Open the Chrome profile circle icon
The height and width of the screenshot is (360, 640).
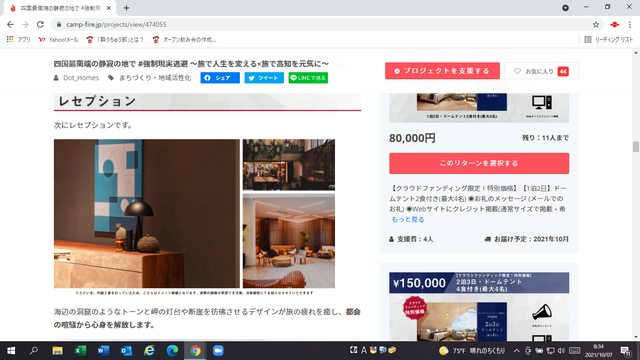[565, 8]
